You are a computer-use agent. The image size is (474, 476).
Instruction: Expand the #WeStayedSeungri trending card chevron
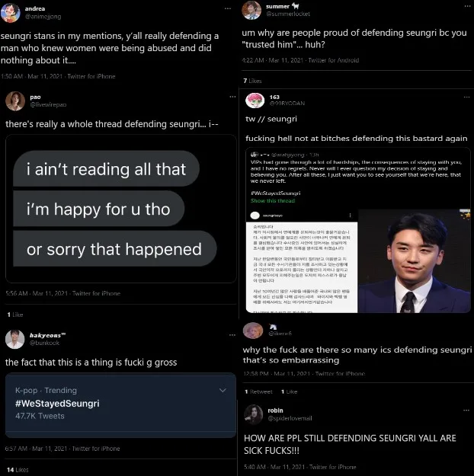coord(223,390)
